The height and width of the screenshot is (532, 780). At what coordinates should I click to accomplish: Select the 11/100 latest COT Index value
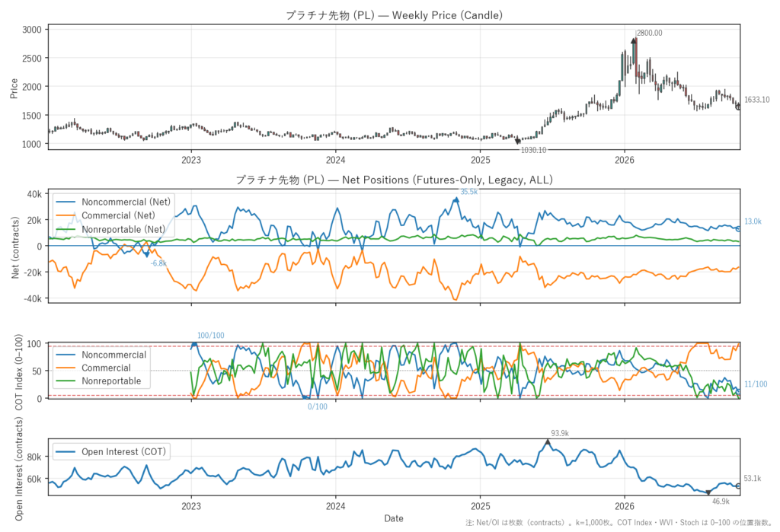(756, 384)
